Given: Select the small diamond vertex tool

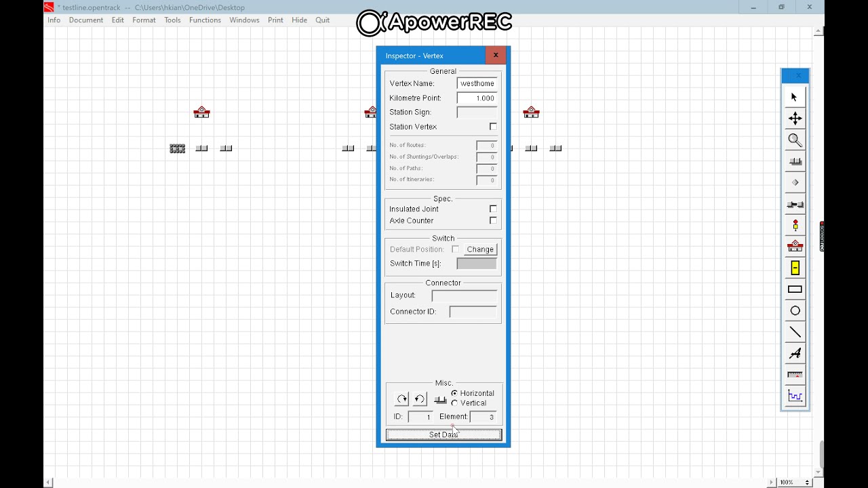Looking at the screenshot, I should pyautogui.click(x=795, y=182).
